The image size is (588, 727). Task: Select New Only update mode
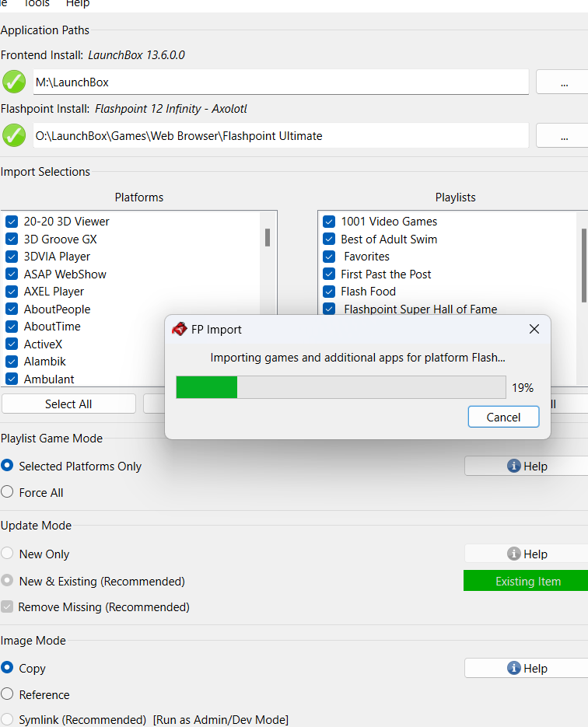click(7, 553)
